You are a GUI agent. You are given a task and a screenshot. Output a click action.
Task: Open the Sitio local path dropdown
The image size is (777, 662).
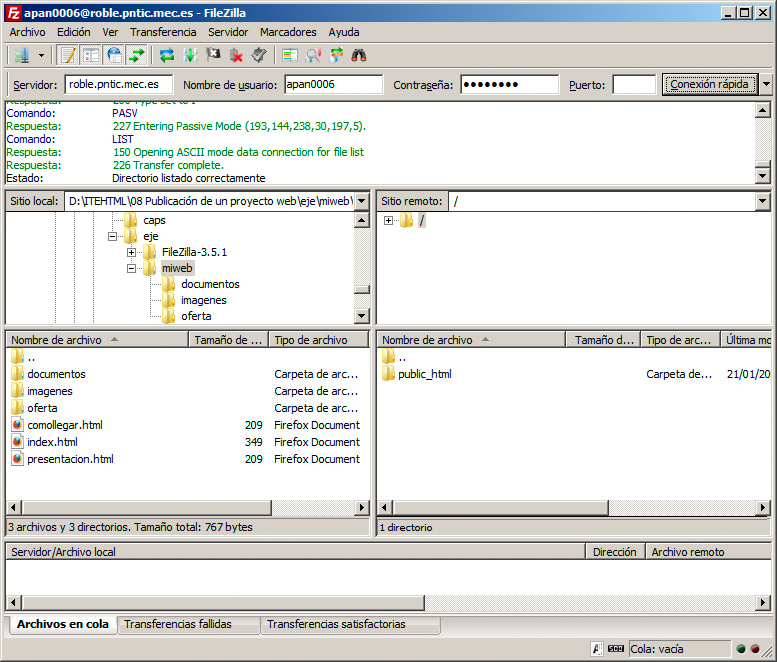pos(362,201)
